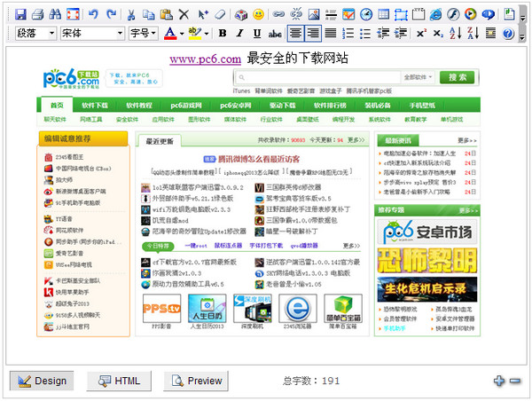Open the font color picker arrow
This screenshot has width=532, height=401.
tap(182, 34)
